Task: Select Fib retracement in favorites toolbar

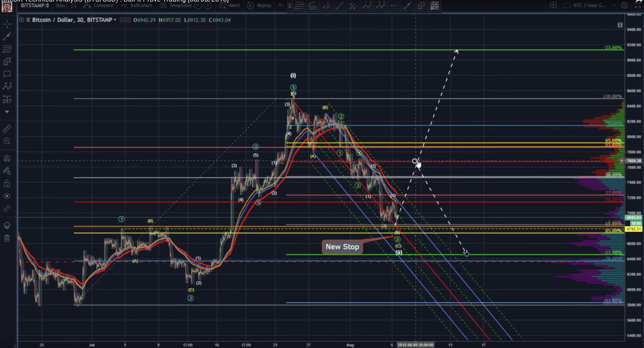Action: [299, 5]
